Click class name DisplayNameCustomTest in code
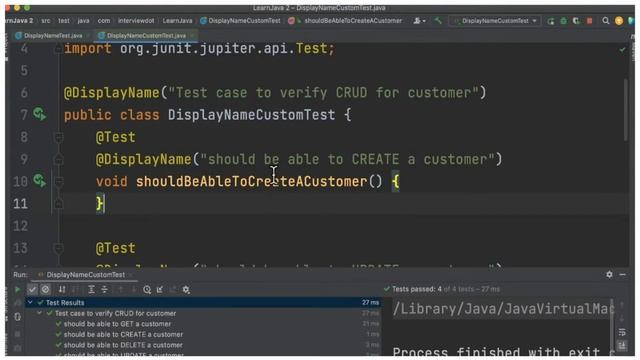 point(251,115)
